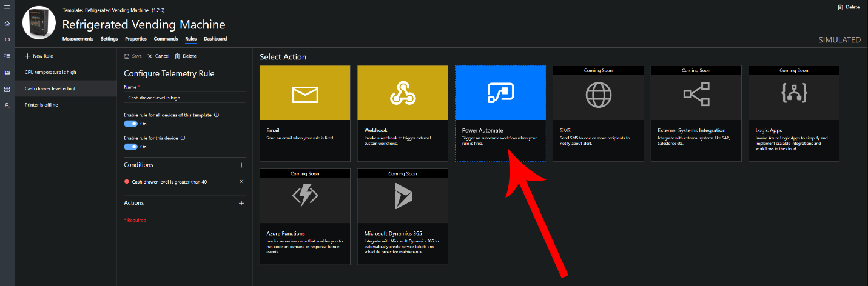Select the Power Automate flow icon

point(500,93)
